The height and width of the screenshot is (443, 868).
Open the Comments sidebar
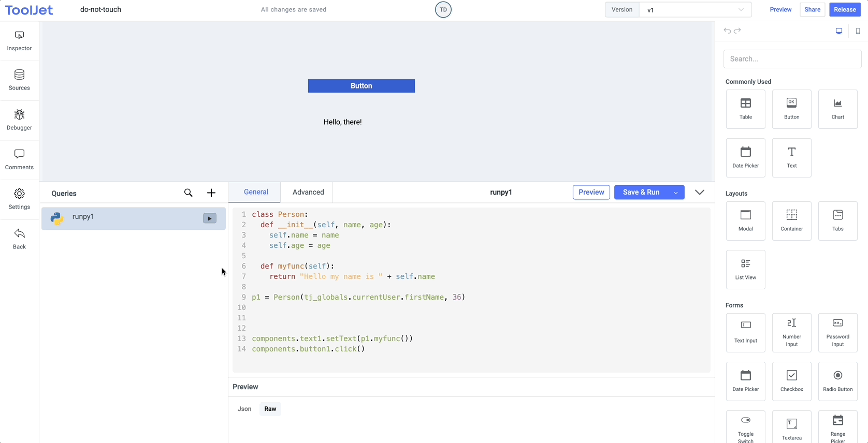point(19,159)
